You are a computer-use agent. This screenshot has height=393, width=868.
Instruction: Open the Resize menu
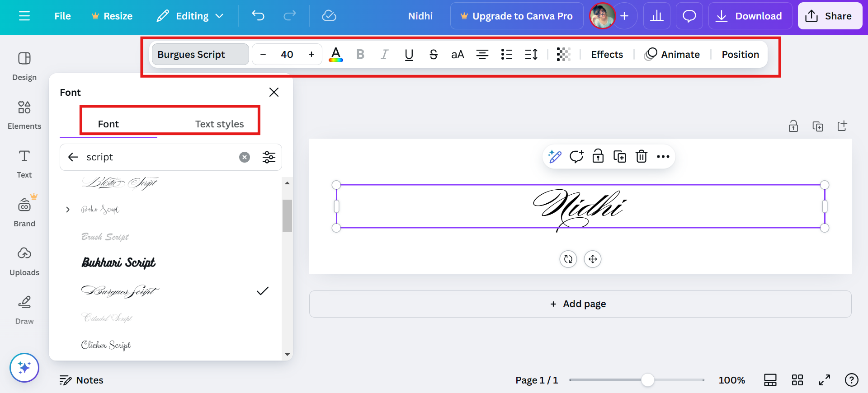pos(112,16)
